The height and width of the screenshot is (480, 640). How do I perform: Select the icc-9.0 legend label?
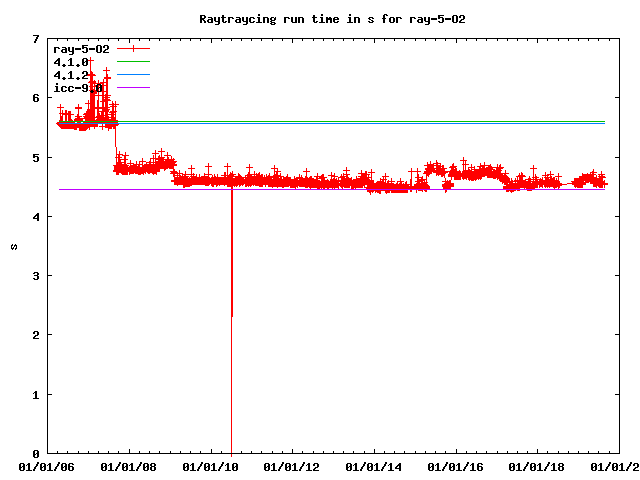pos(78,88)
